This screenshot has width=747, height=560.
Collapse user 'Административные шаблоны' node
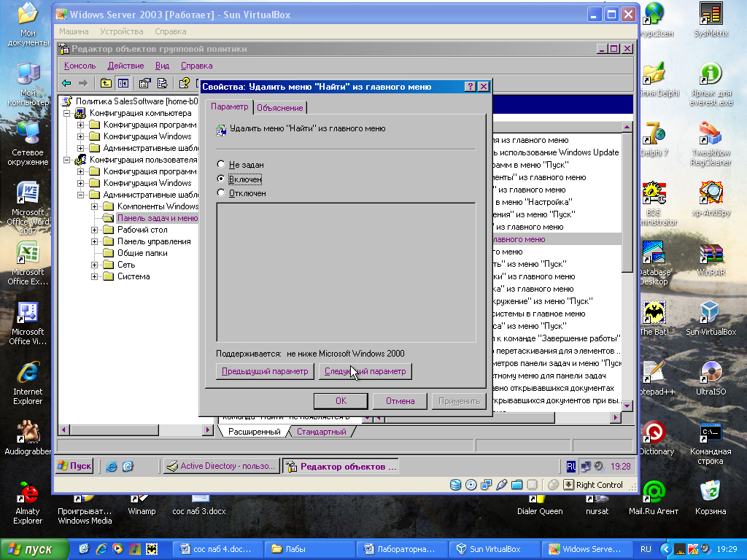[80, 195]
